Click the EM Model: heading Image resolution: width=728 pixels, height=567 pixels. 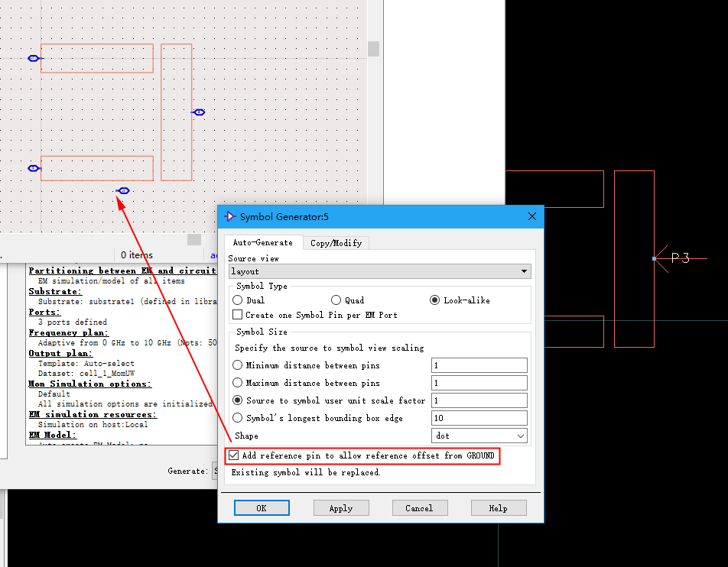click(x=53, y=435)
